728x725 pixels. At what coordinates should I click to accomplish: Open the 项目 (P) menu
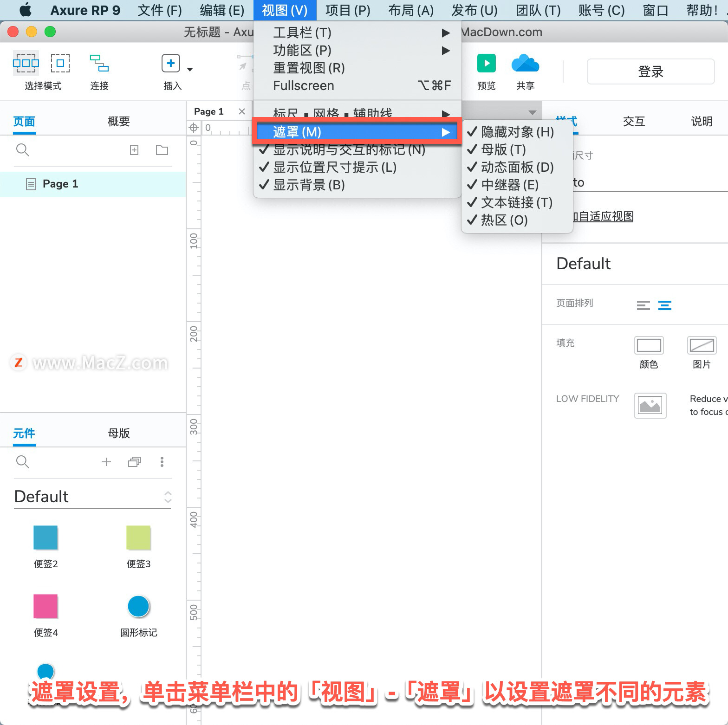(x=348, y=10)
